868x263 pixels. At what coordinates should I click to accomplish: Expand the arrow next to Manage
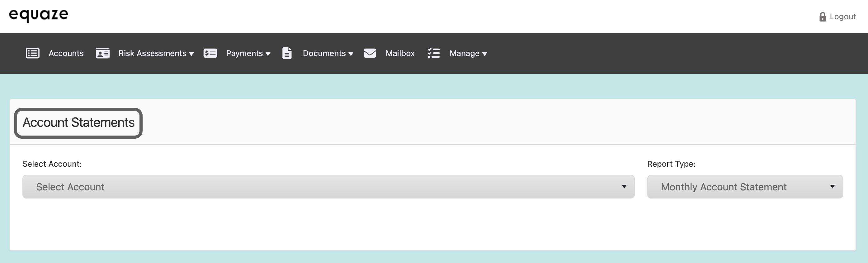tap(484, 54)
